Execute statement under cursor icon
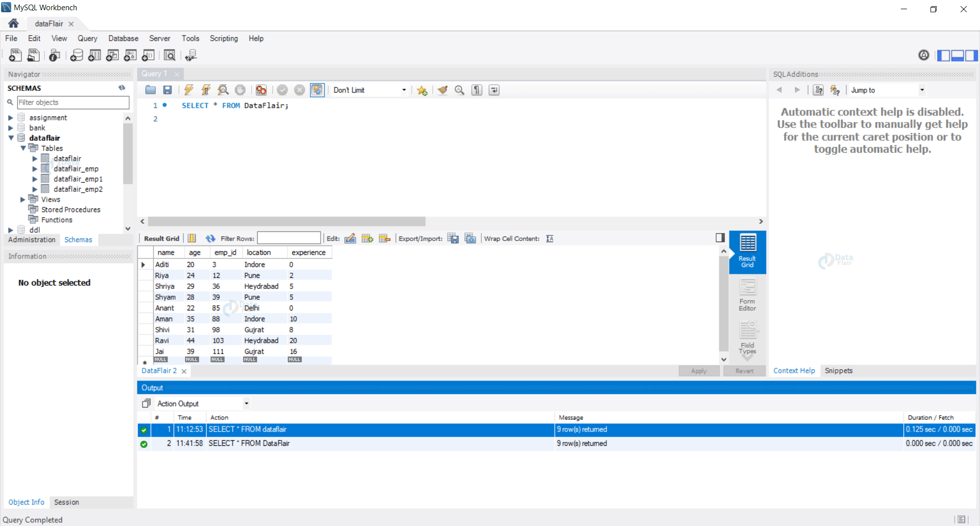This screenshot has width=980, height=526. click(206, 90)
